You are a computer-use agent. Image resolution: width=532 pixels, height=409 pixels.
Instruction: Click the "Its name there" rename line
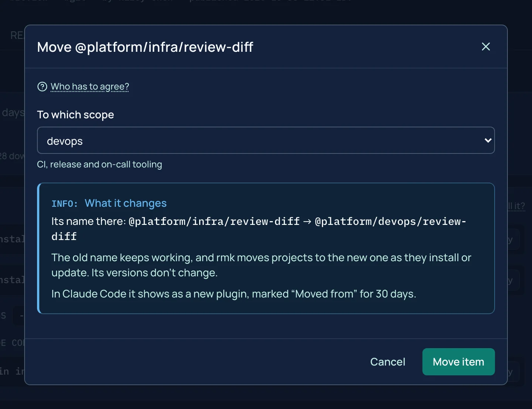[x=259, y=229]
